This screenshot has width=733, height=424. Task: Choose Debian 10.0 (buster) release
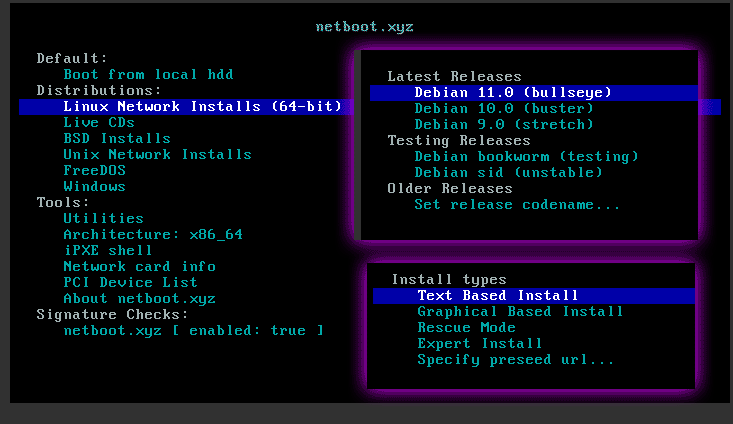[504, 109]
